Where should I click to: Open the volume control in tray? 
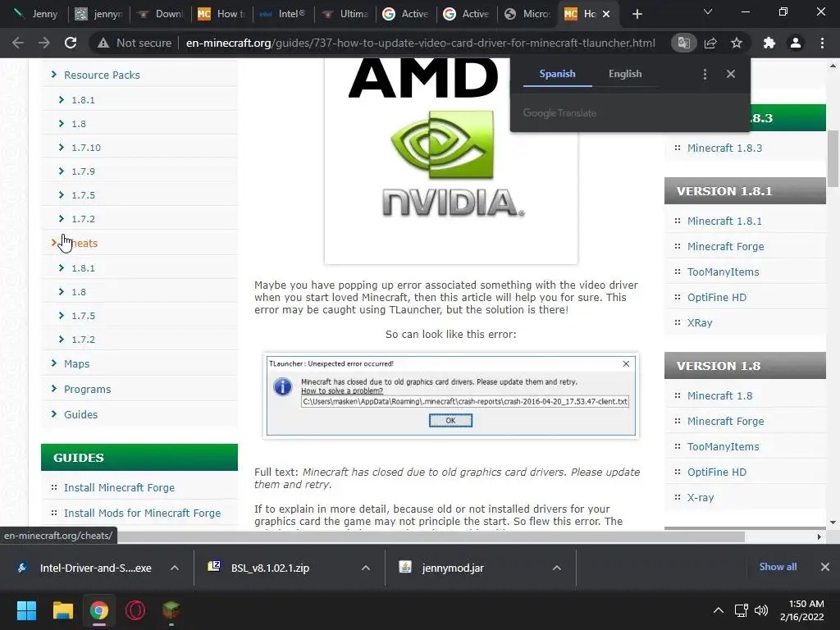(x=760, y=610)
